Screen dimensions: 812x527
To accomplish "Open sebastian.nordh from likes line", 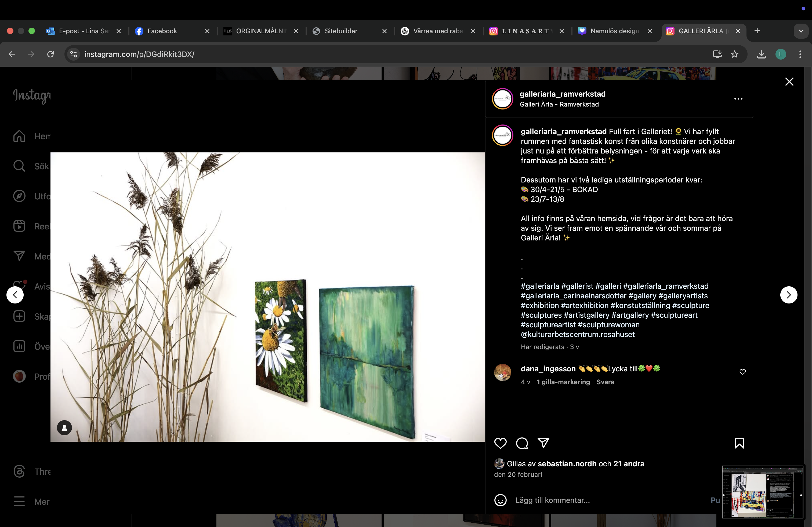I will [567, 464].
